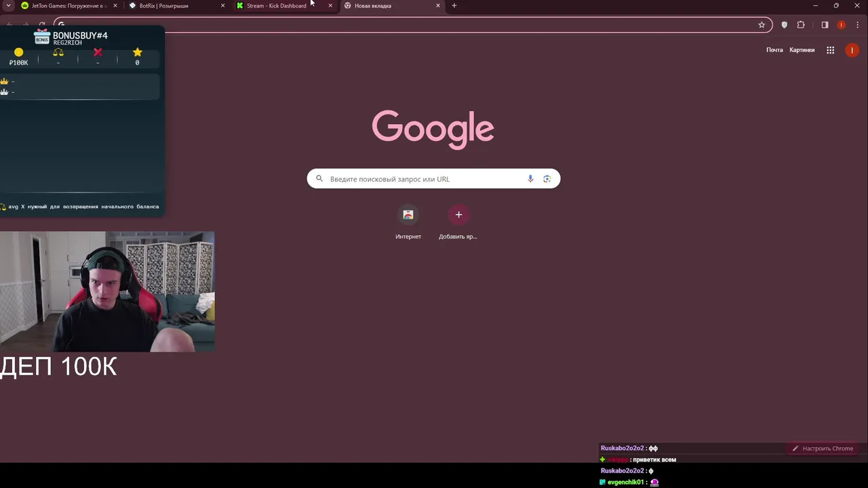Viewport: 868px width, 488px height.
Task: Open Google apps grid
Action: 830,50
